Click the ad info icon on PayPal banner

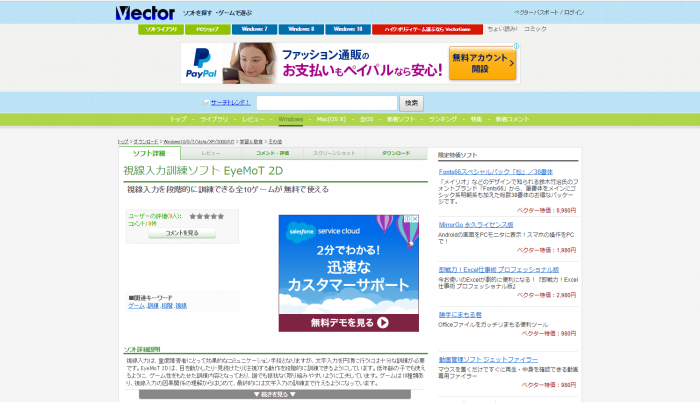point(516,47)
